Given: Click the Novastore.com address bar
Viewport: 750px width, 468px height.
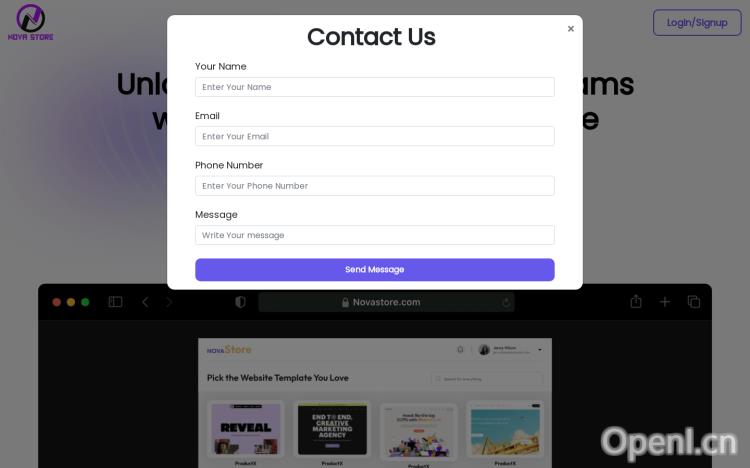Looking at the screenshot, I should pos(386,302).
